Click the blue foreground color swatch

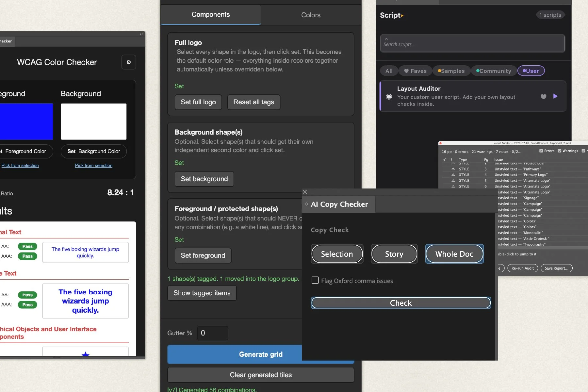click(x=26, y=122)
